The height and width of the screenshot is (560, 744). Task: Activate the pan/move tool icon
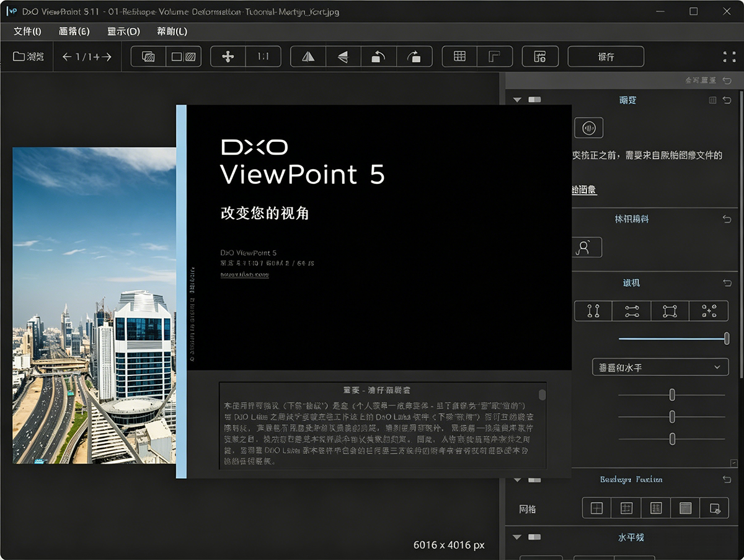228,56
